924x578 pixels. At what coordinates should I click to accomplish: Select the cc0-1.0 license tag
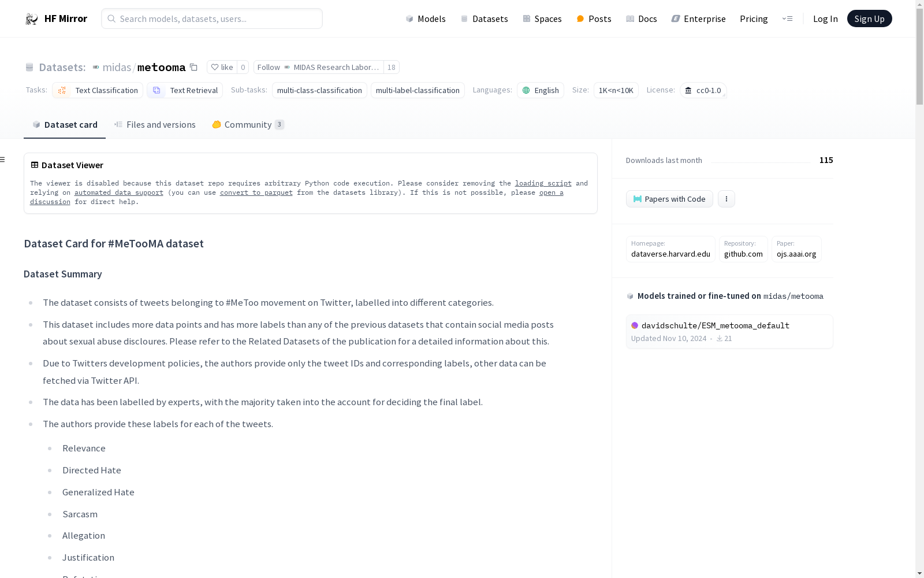[x=703, y=90]
